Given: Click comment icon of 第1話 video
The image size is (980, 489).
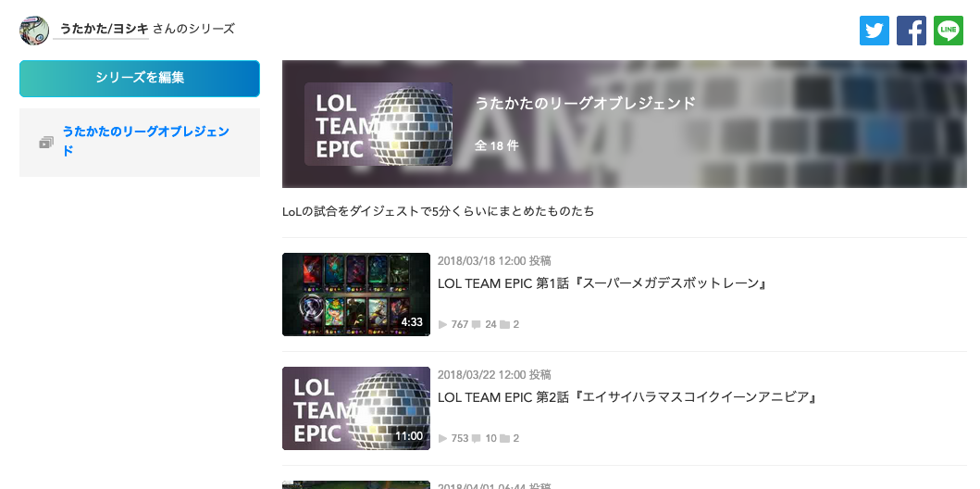Looking at the screenshot, I should tap(477, 324).
